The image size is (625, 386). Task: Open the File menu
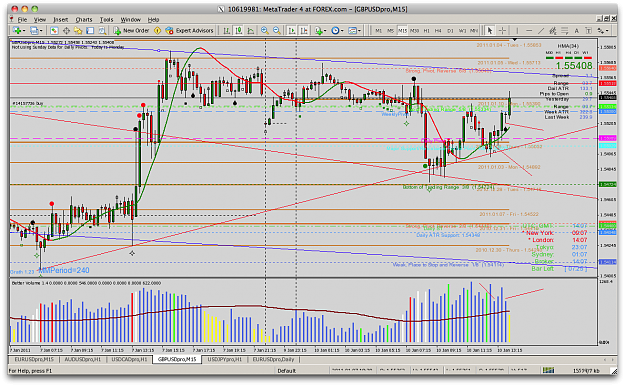click(22, 20)
